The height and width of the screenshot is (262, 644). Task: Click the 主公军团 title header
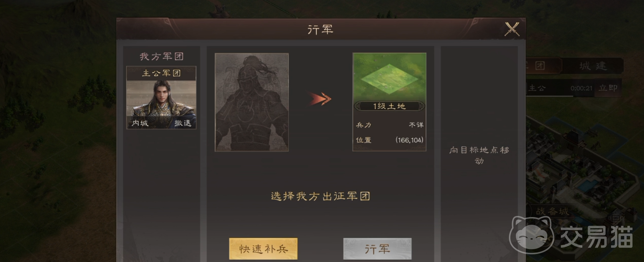(x=161, y=73)
